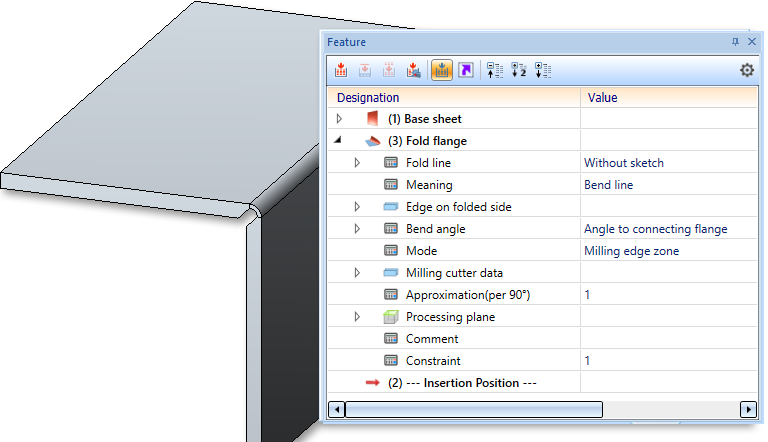Expand features to level 2 icon
The image size is (768, 442).
519,70
